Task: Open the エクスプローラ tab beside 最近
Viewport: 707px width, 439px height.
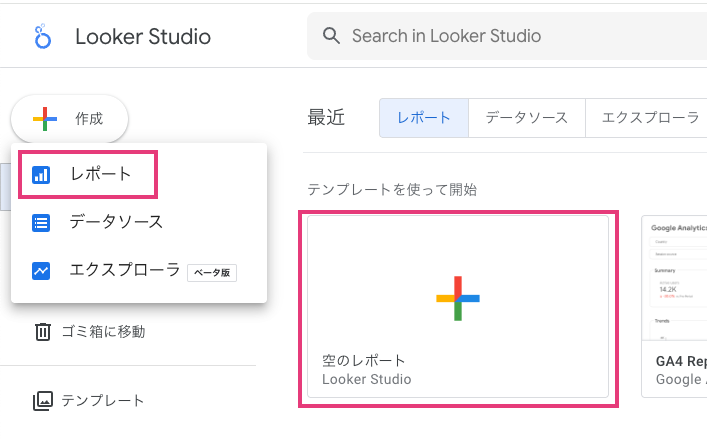Action: (650, 118)
